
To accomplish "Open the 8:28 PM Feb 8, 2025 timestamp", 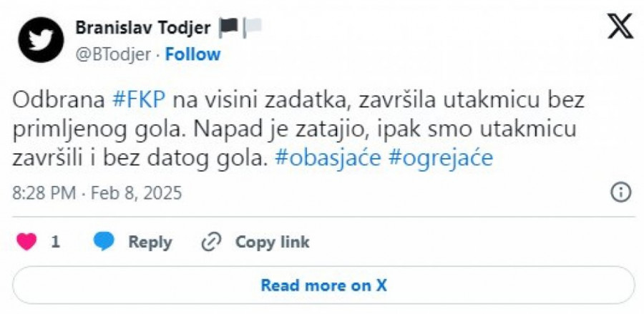I will (97, 192).
